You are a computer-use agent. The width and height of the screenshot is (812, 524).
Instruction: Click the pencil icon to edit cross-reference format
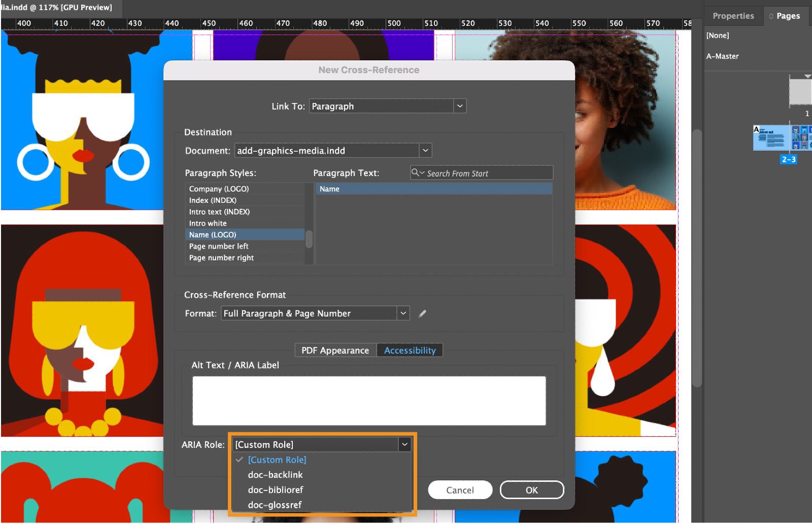click(422, 313)
